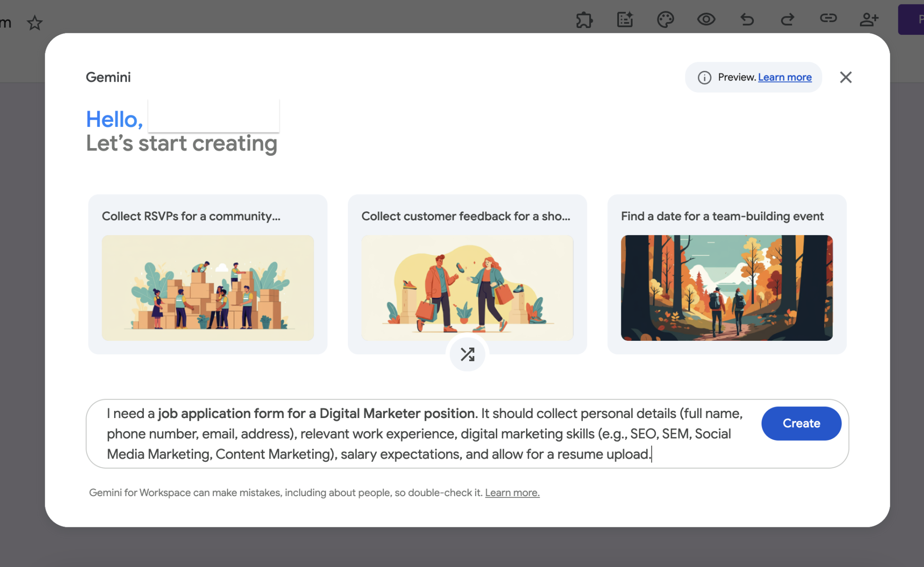Click the preview eye icon
924x567 pixels.
(x=706, y=19)
